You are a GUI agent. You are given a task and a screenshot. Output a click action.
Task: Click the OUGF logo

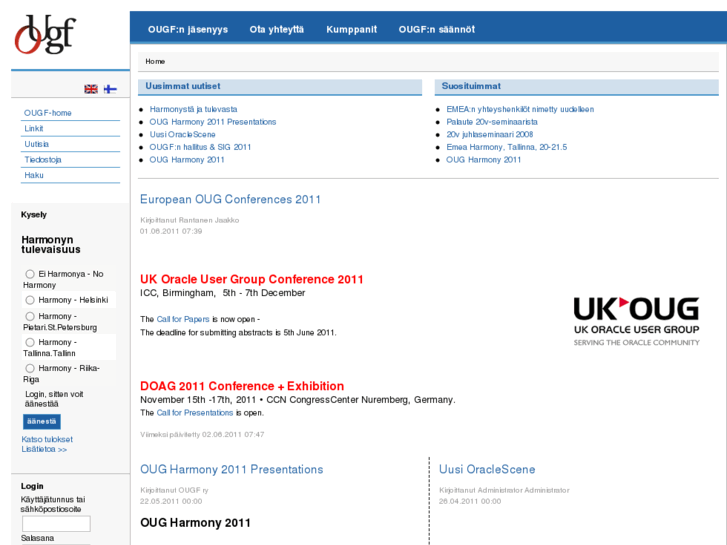tap(45, 34)
